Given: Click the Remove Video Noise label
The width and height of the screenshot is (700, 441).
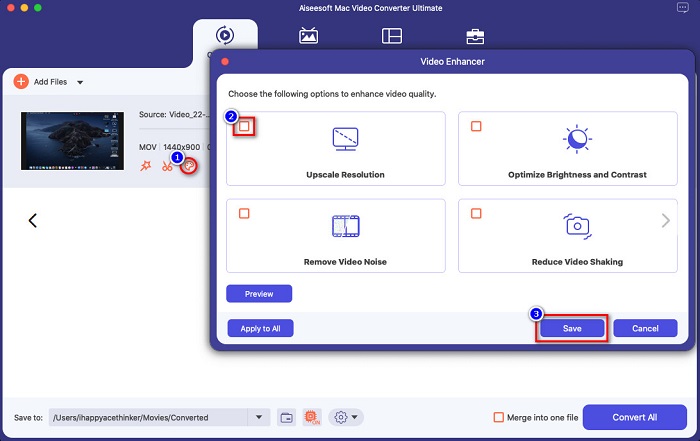Looking at the screenshot, I should click(x=345, y=262).
